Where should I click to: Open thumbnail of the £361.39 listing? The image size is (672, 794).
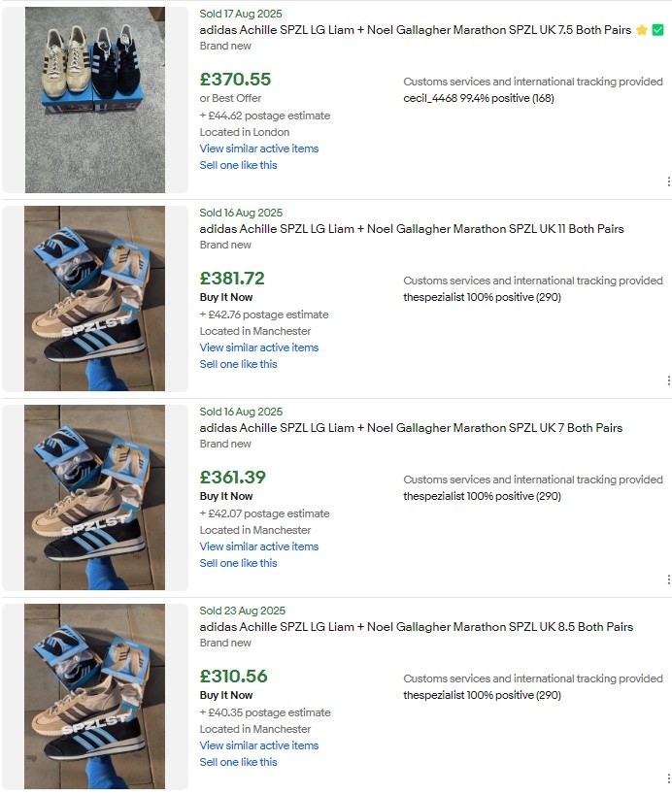tap(95, 497)
